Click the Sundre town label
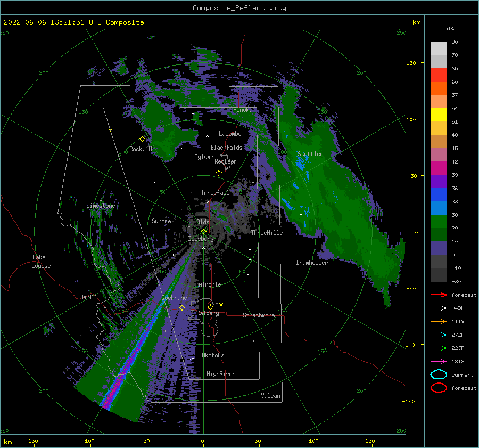The width and height of the screenshot is (479, 448). click(161, 221)
